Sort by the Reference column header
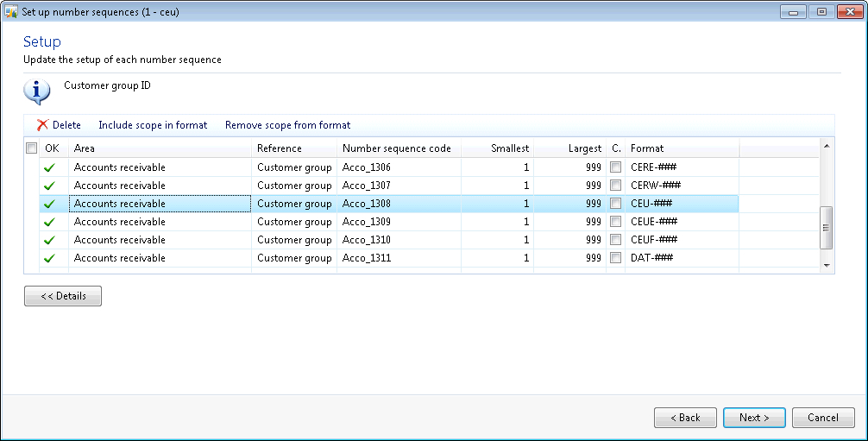The image size is (868, 441). [x=294, y=148]
